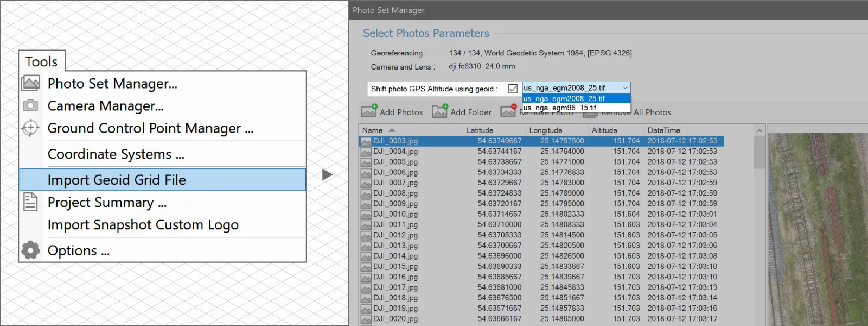Click the Options gear icon
This screenshot has height=326, width=868.
point(30,250)
